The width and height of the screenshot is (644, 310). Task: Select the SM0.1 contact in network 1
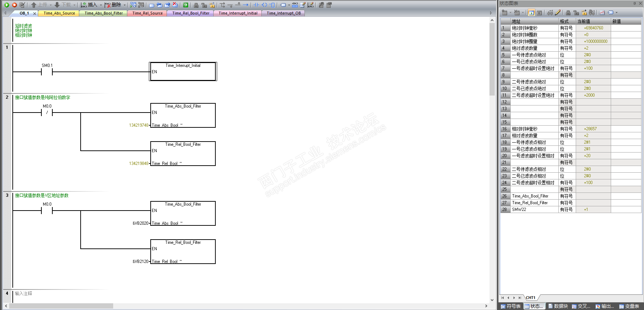coord(47,72)
